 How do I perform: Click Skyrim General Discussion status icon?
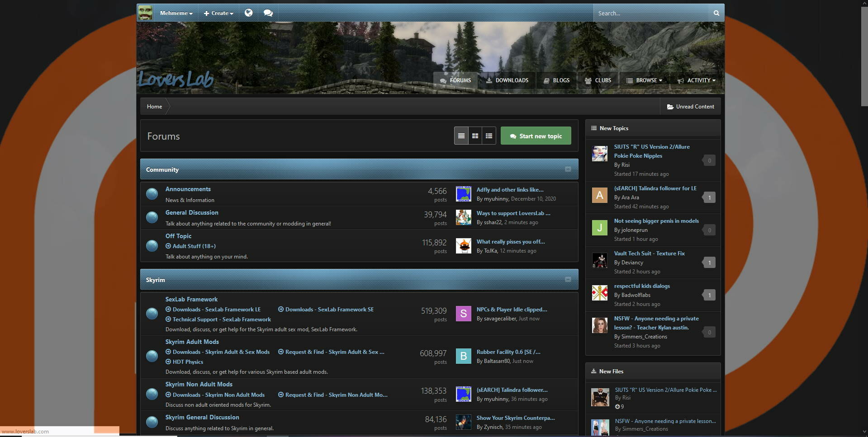(x=152, y=422)
